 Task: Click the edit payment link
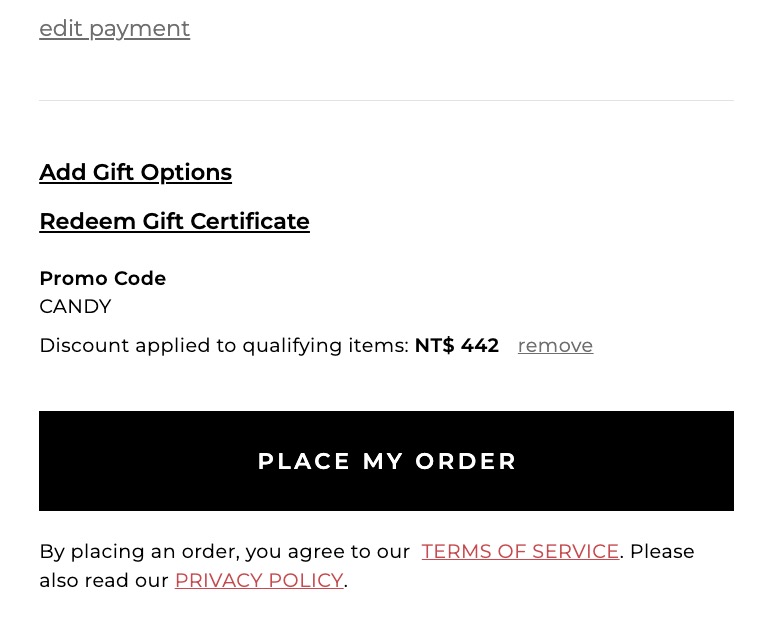pyautogui.click(x=114, y=29)
